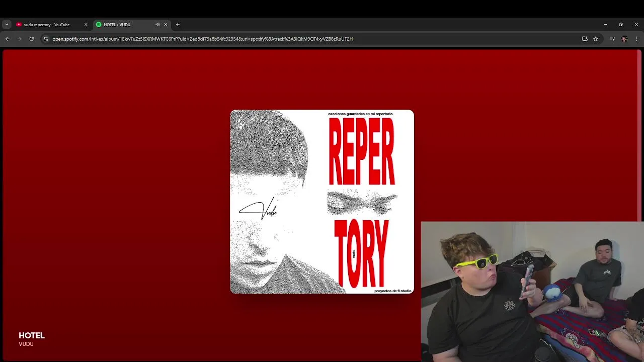644x362 pixels.
Task: Reload the Spotify page
Action: pos(31,39)
